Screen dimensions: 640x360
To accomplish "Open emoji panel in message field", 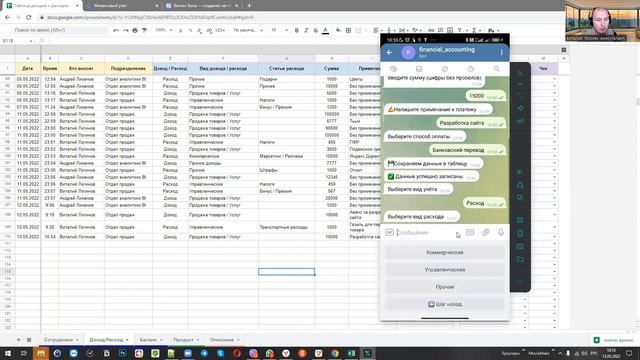I will 389,232.
